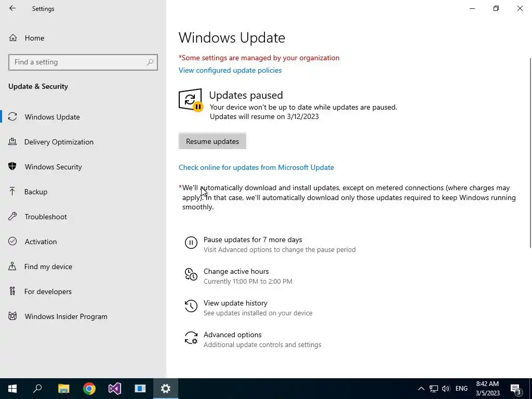The width and height of the screenshot is (532, 399).
Task: Select Windows Update in sidebar
Action: (x=52, y=117)
